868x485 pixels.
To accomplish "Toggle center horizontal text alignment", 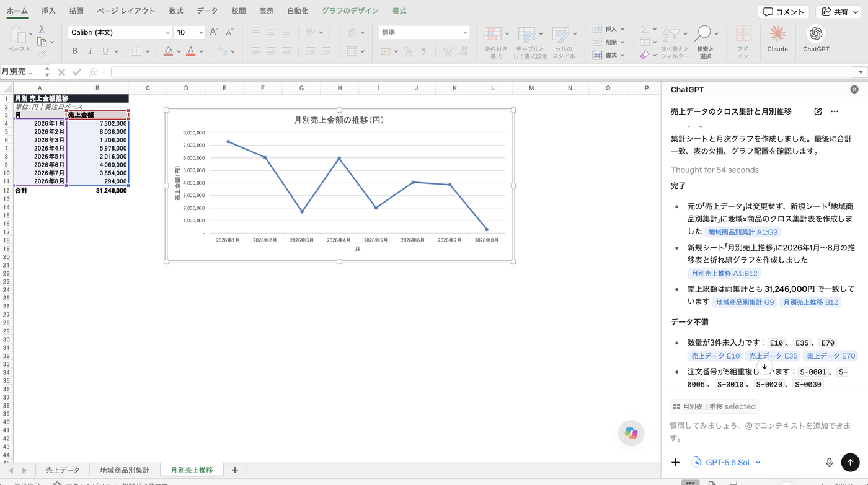I will click(271, 51).
